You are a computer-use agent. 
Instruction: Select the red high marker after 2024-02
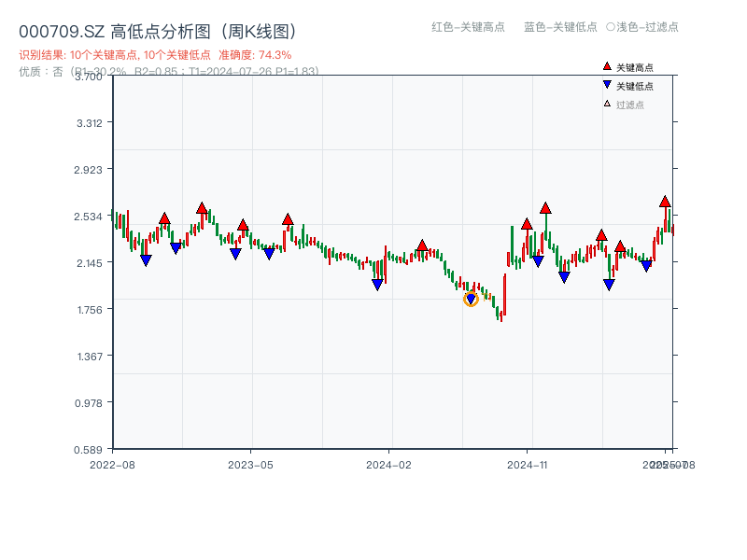click(x=422, y=245)
